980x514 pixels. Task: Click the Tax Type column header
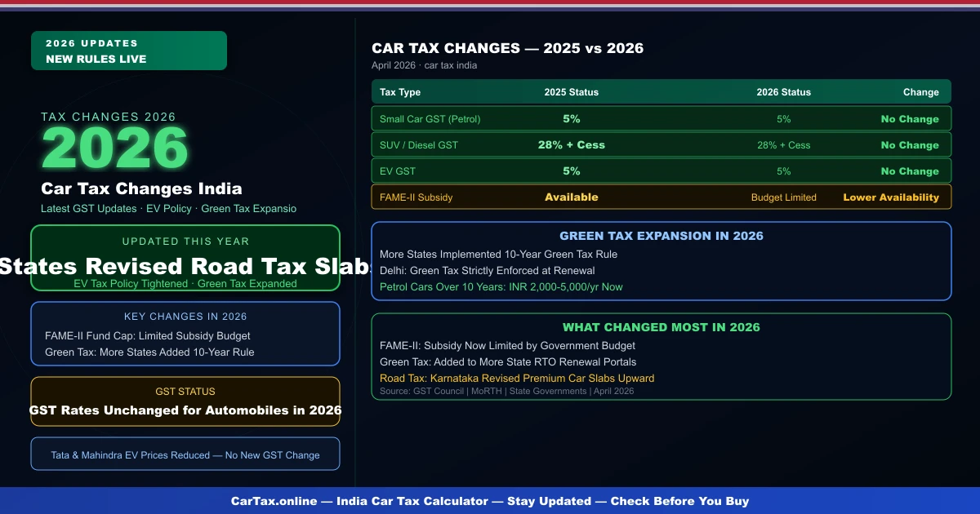(x=399, y=92)
